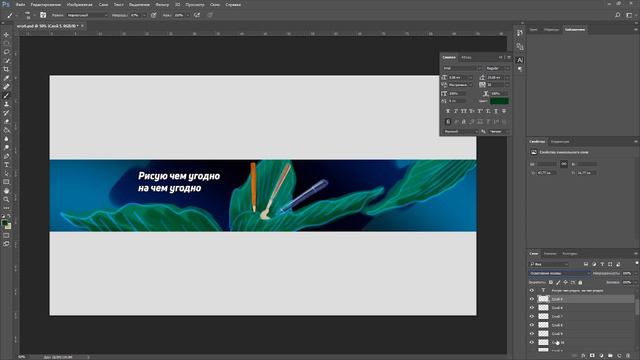Open the layer blend mode dropdown

[560, 273]
